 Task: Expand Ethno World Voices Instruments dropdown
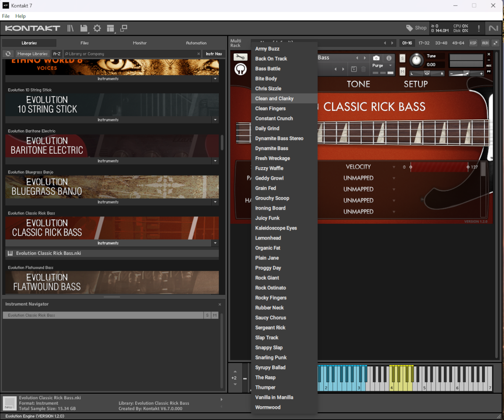tap(215, 79)
